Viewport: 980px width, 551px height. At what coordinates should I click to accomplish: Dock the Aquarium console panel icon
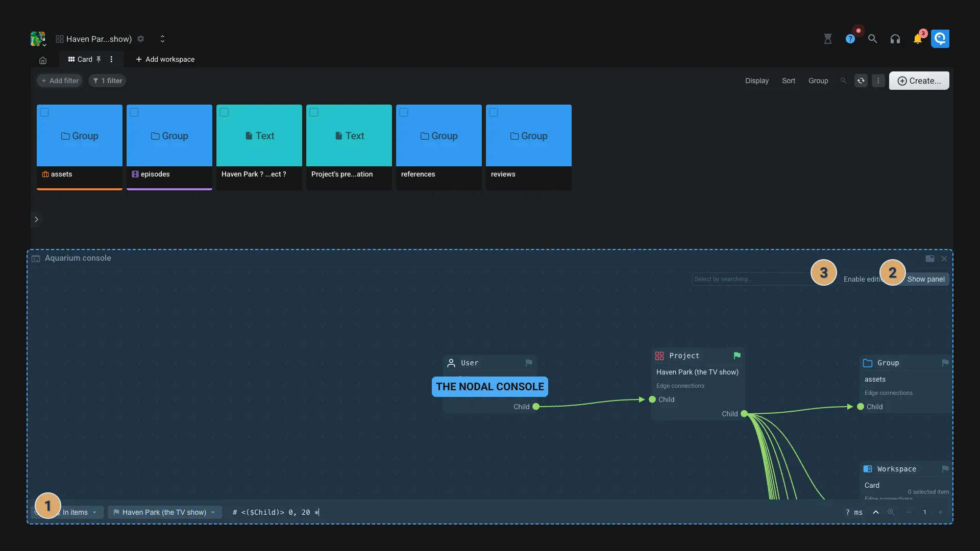pos(929,259)
